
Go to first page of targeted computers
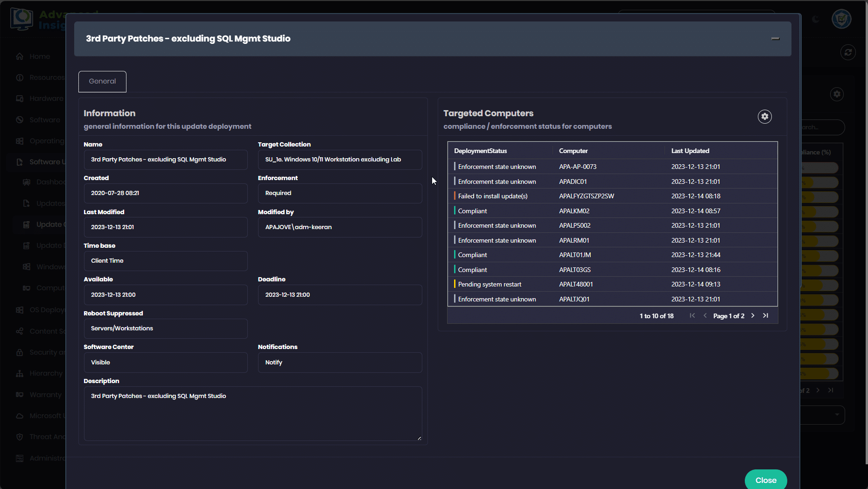click(x=692, y=316)
